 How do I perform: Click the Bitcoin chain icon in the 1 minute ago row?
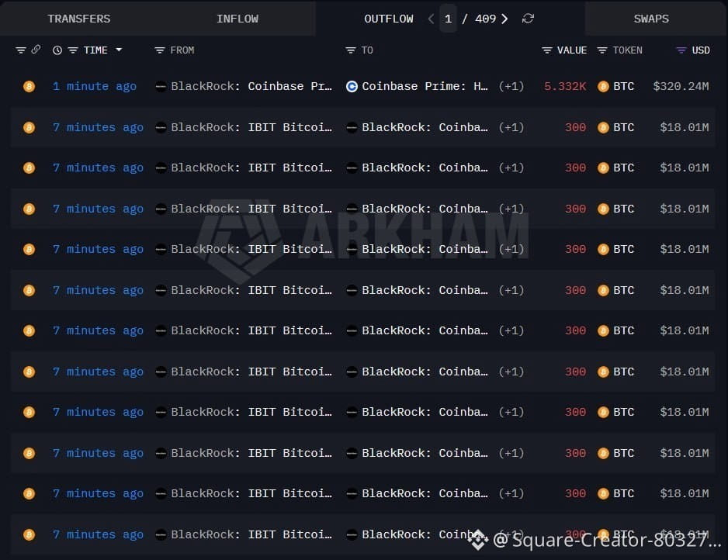click(29, 86)
